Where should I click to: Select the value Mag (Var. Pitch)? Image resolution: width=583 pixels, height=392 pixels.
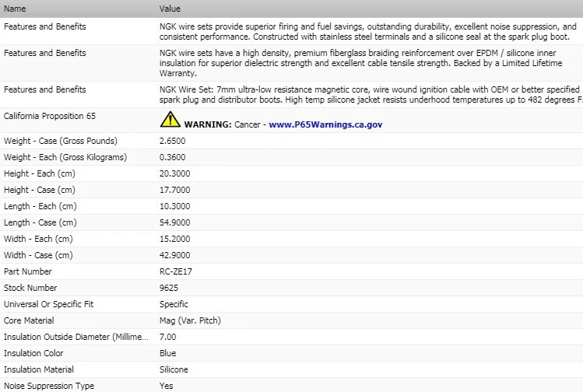click(x=190, y=320)
